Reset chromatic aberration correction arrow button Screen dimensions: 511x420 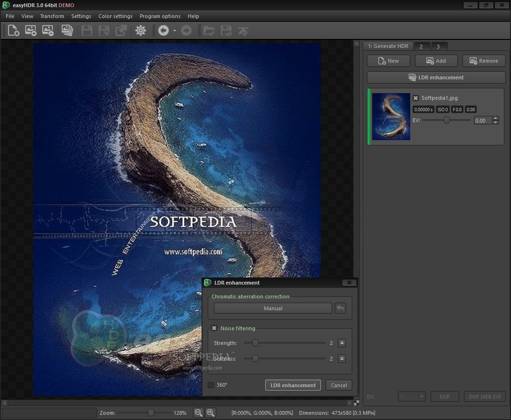pos(340,308)
